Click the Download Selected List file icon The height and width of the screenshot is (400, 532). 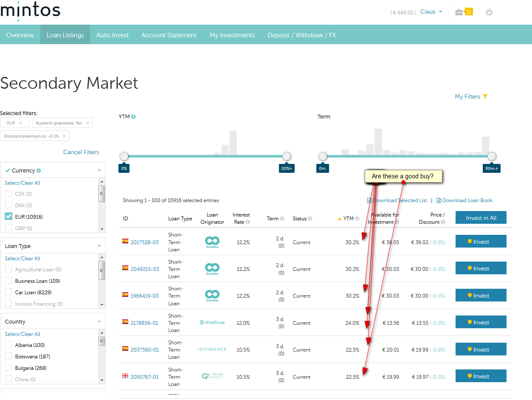click(x=369, y=200)
